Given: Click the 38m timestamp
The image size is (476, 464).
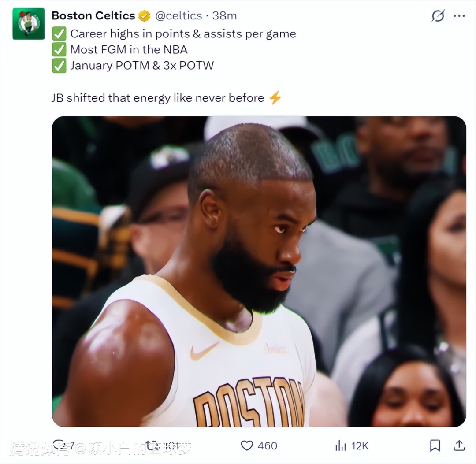Looking at the screenshot, I should coord(224,15).
